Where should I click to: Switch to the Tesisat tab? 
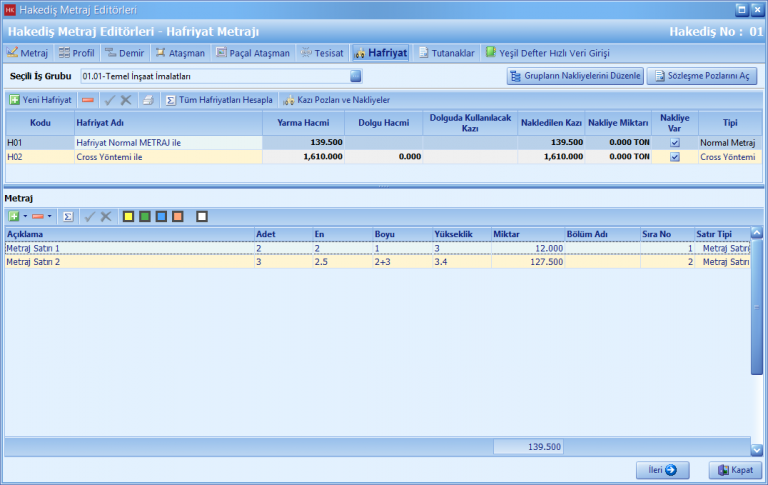tap(320, 53)
